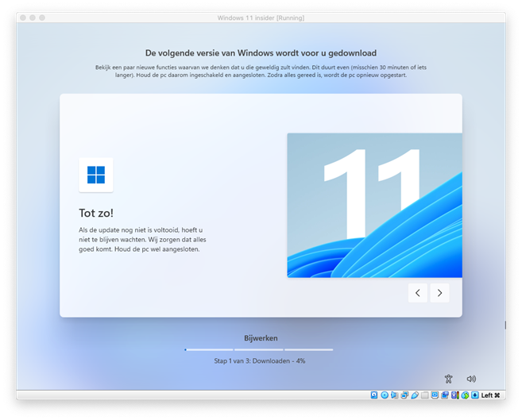Click the VirtualBox optical disc indicator
Image resolution: width=522 pixels, height=420 pixels.
click(x=385, y=395)
